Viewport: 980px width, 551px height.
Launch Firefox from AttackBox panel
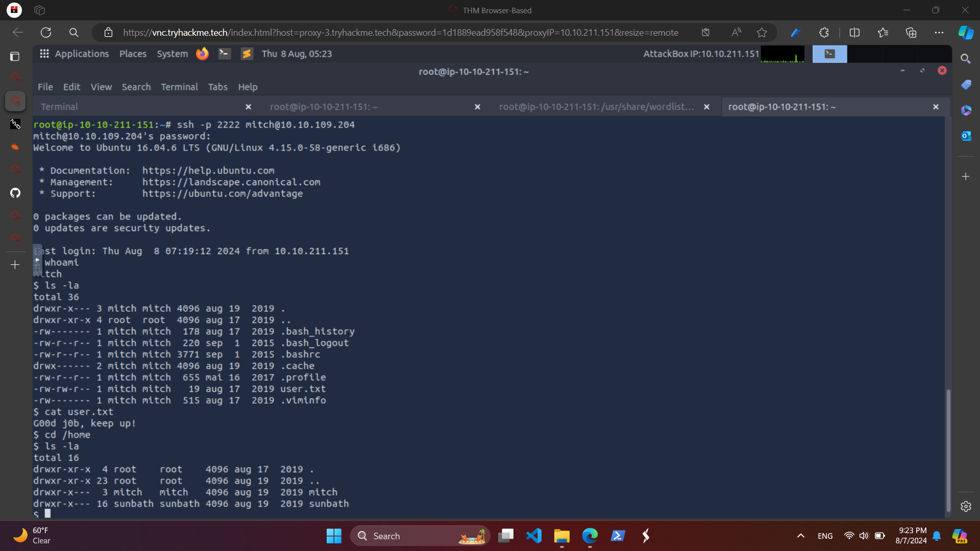[x=202, y=54]
